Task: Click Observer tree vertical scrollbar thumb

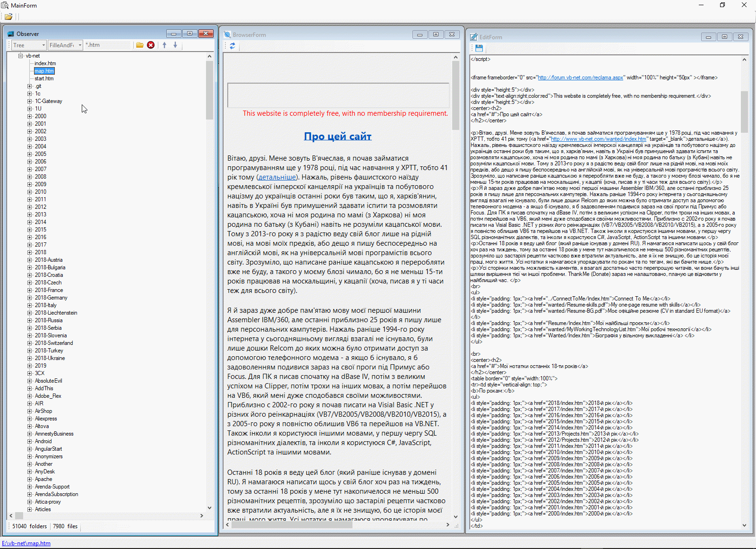Action: coord(209,90)
